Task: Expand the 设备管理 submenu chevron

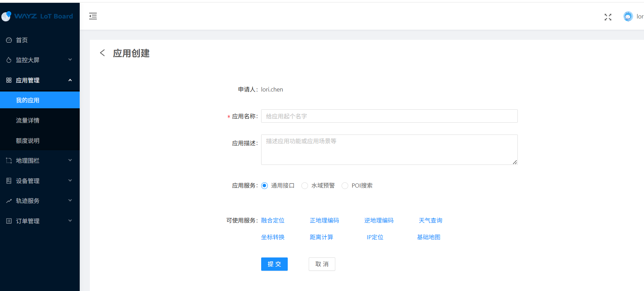Action: [x=70, y=181]
